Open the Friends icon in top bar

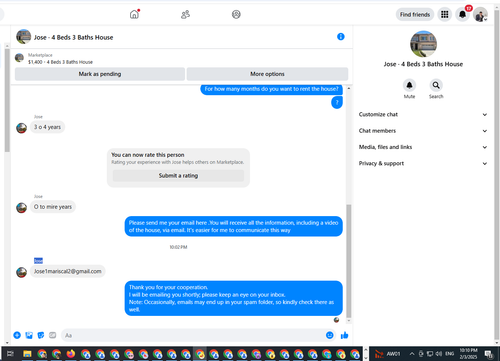[x=185, y=14]
